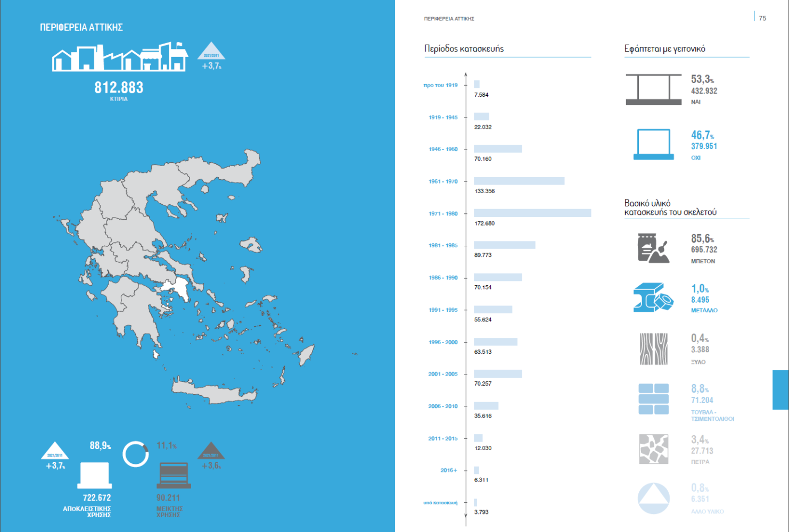Select the adjacent building 'ΝΑΙ' icon

tap(653, 89)
